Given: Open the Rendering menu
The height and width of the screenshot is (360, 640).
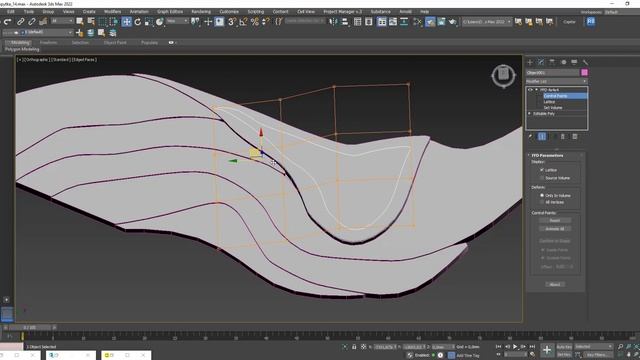Looking at the screenshot, I should point(201,12).
